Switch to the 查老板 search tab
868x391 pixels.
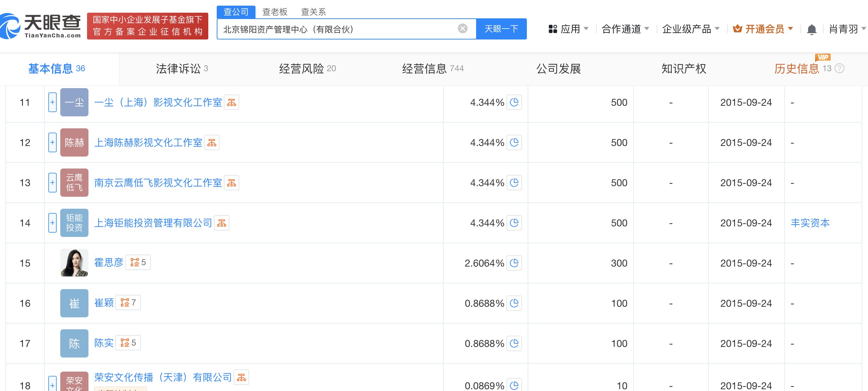tap(275, 12)
